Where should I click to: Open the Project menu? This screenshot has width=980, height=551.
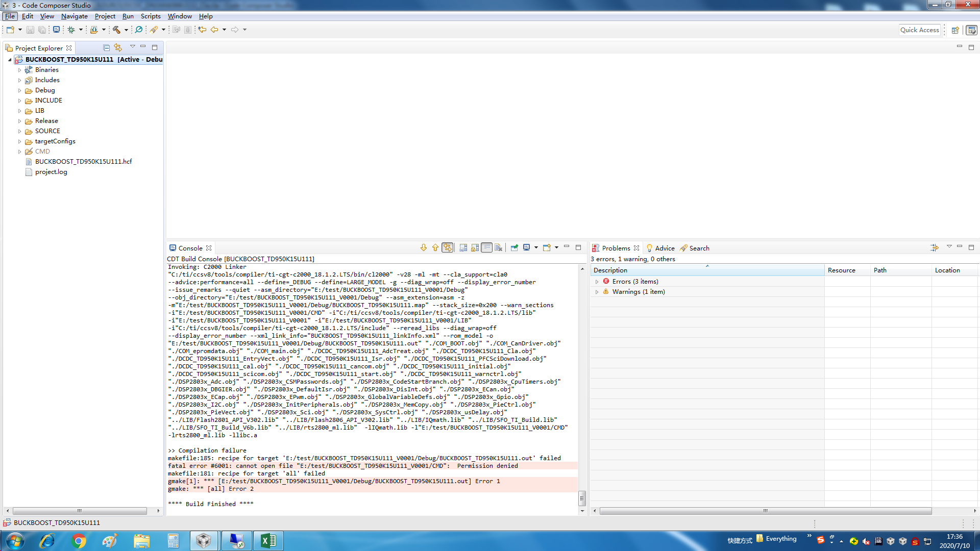click(105, 16)
